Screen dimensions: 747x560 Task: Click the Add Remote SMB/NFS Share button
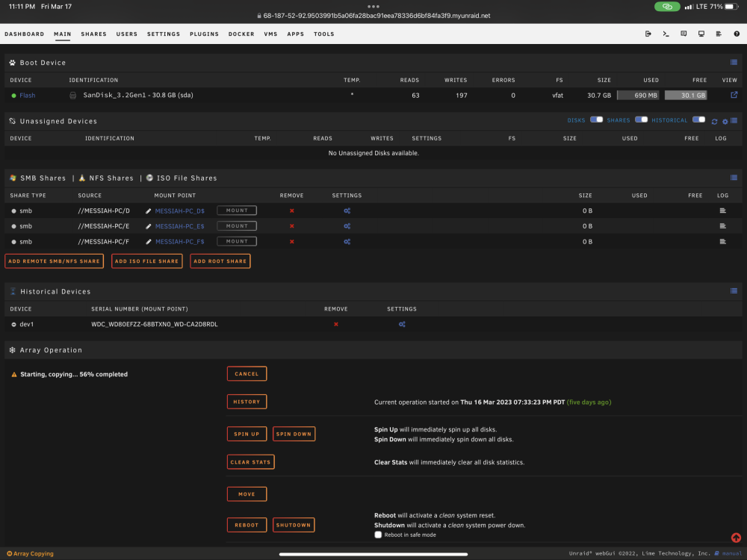pyautogui.click(x=55, y=261)
